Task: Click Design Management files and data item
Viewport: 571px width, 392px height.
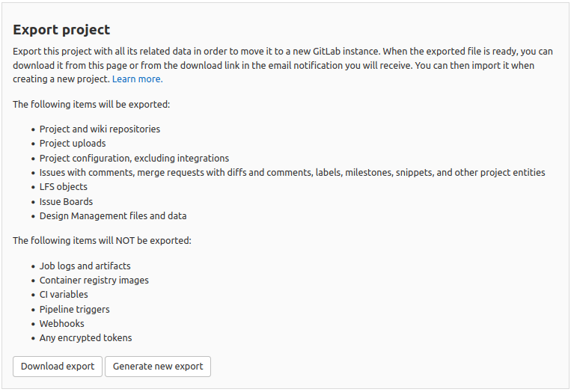Action: coord(113,216)
